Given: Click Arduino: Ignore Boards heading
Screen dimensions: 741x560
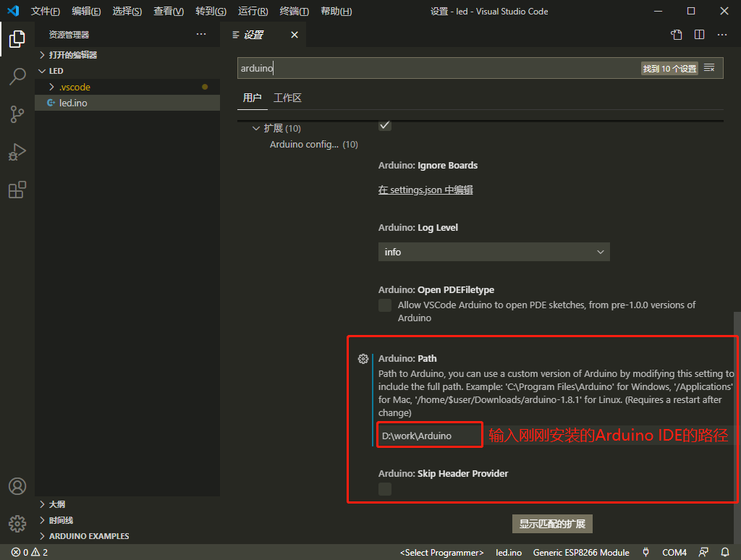Looking at the screenshot, I should [428, 166].
